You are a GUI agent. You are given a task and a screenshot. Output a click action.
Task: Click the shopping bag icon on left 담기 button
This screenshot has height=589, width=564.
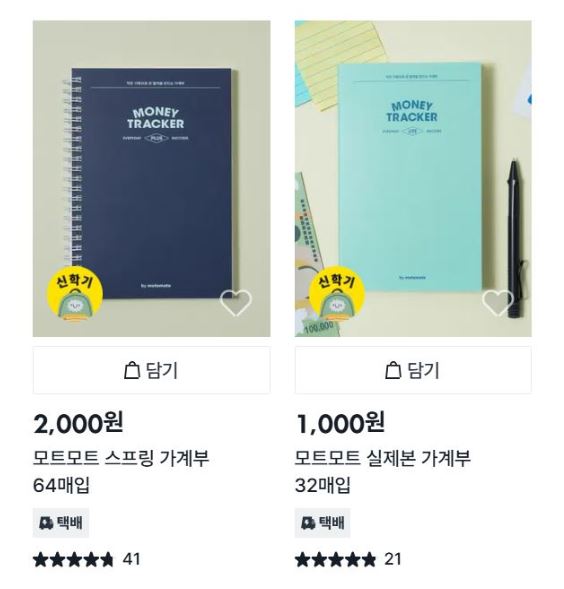pyautogui.click(x=132, y=370)
